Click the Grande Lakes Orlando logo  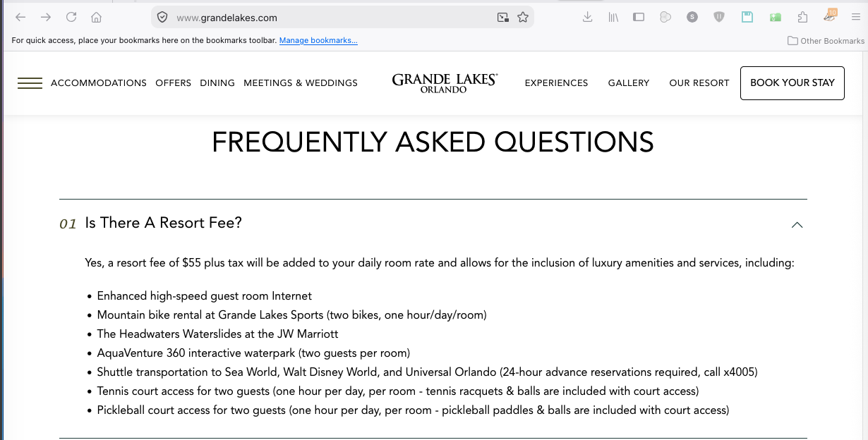[x=445, y=83]
